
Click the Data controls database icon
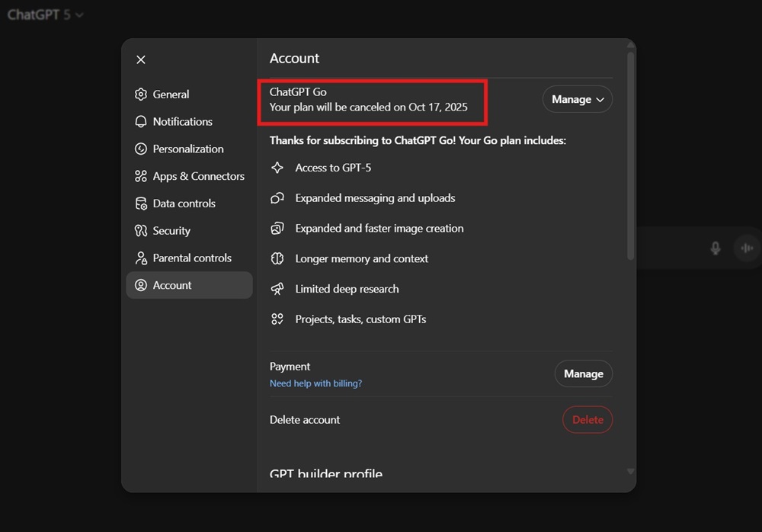pyautogui.click(x=141, y=204)
